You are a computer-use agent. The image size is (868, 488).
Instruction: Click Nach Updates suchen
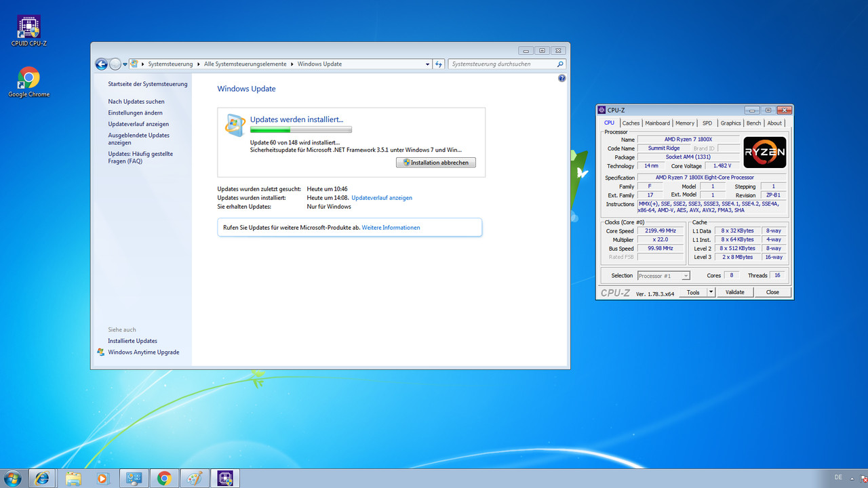136,102
